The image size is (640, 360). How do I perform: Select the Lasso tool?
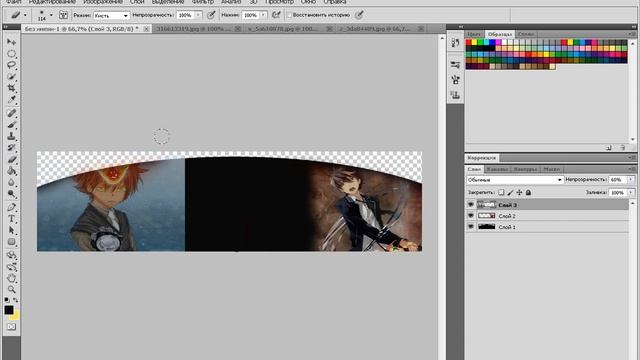[x=11, y=65]
